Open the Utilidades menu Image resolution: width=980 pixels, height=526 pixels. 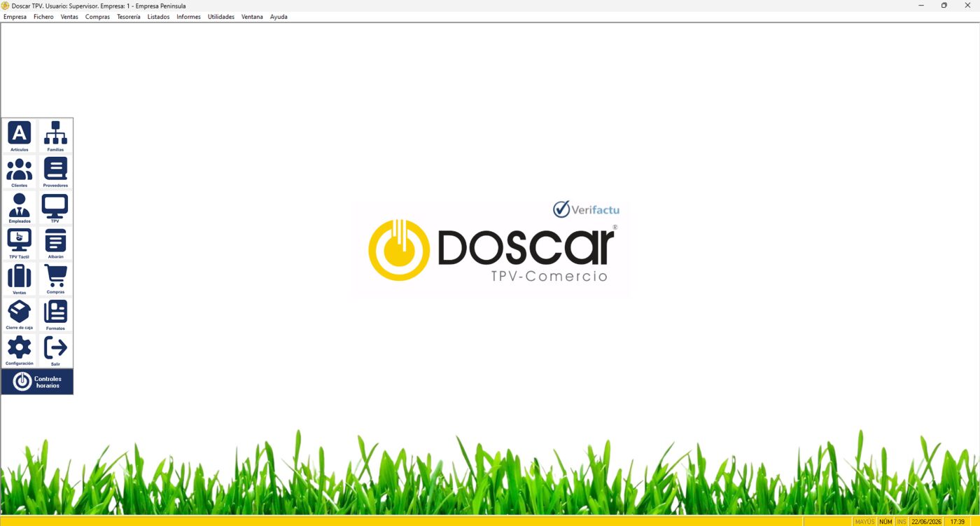coord(221,17)
